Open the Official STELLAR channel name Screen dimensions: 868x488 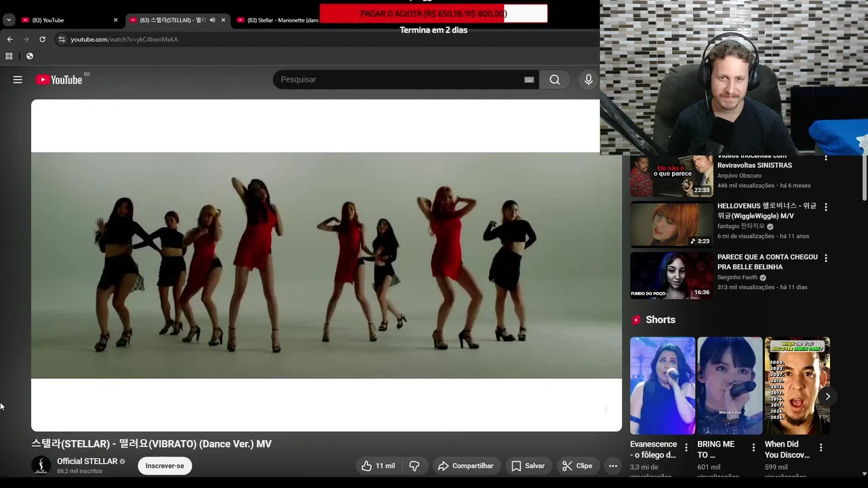point(87,461)
